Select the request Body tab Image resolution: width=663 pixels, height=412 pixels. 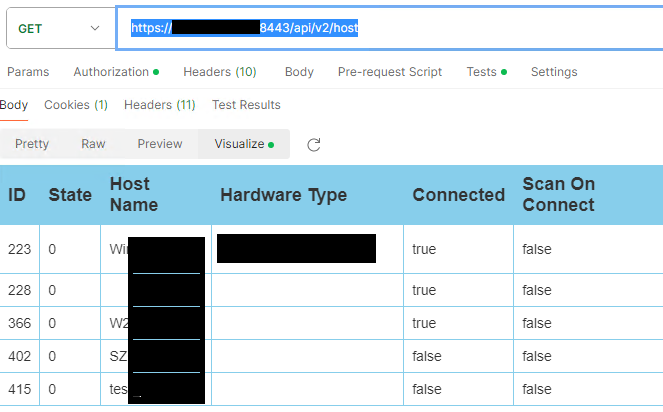tap(299, 72)
